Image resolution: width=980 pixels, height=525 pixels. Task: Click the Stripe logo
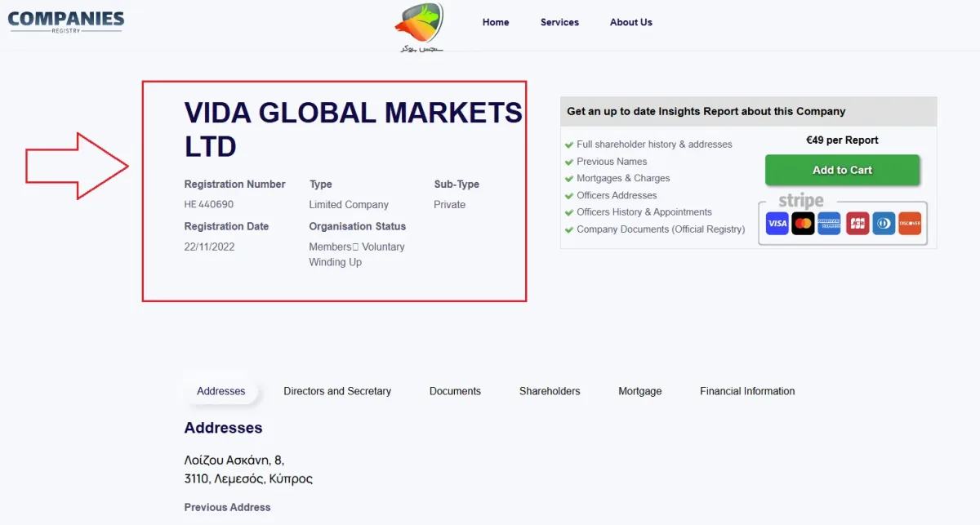(x=801, y=201)
